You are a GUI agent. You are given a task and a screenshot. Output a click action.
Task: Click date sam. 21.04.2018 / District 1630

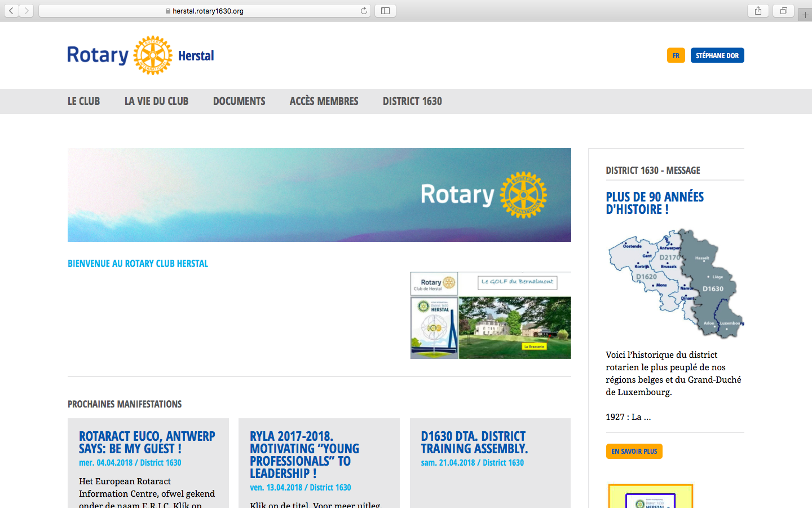click(473, 463)
